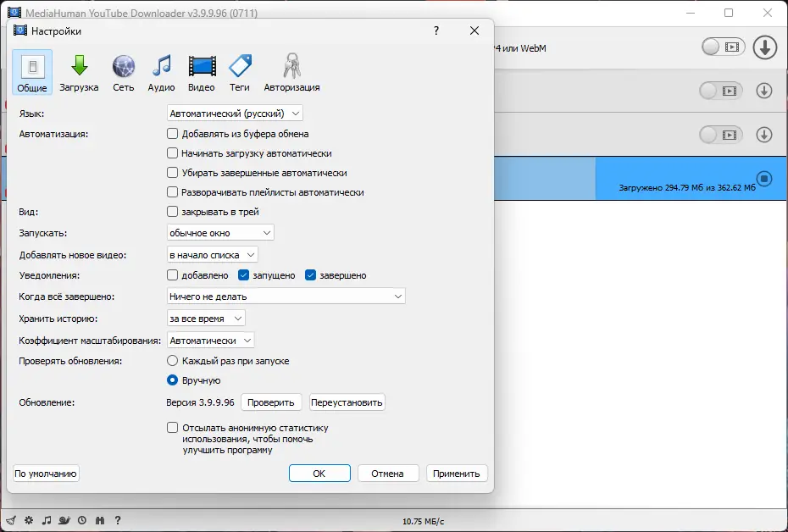
Task: Enable Убирать завершенные автоматически
Action: [x=172, y=172]
